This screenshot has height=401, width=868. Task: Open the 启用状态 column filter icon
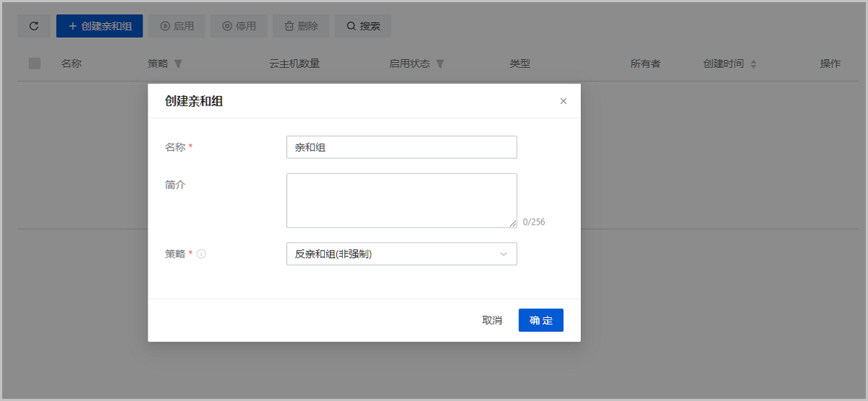point(440,64)
